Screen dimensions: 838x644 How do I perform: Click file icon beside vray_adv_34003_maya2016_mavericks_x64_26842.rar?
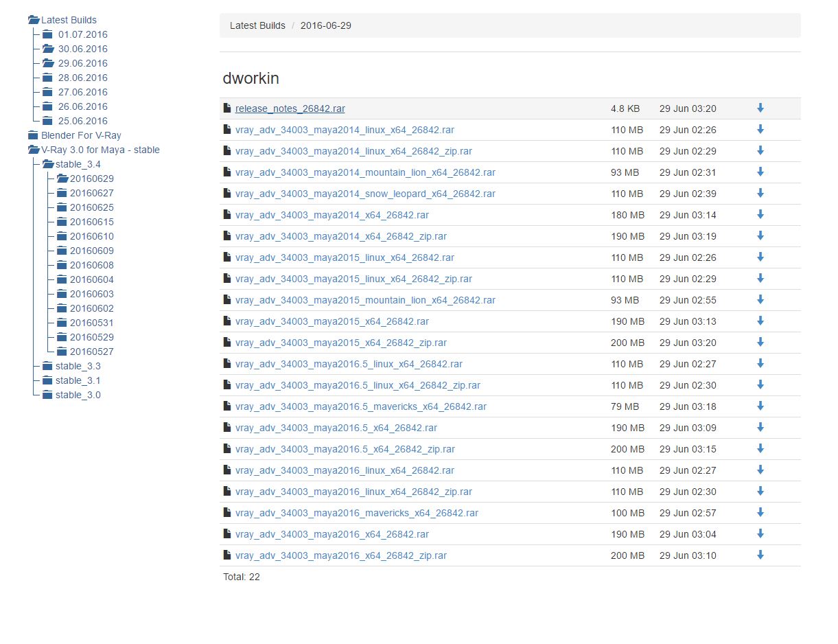(227, 513)
